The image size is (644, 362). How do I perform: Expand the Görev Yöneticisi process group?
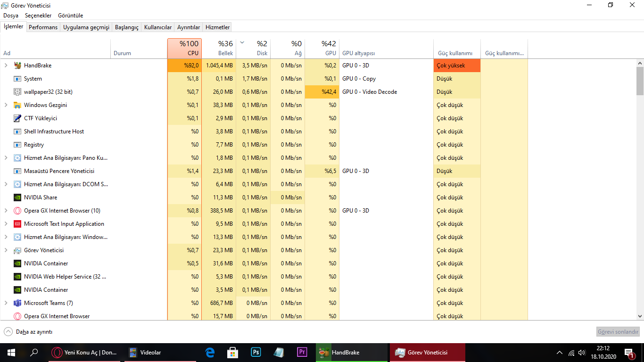click(6, 250)
